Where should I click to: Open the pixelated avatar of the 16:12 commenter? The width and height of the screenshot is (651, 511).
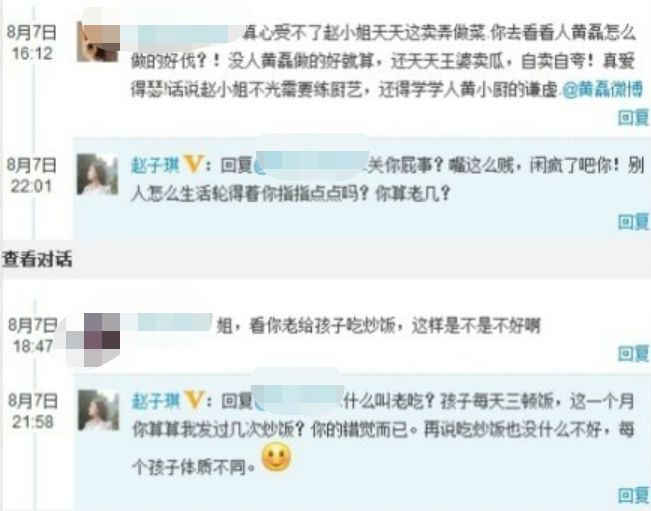coord(98,42)
